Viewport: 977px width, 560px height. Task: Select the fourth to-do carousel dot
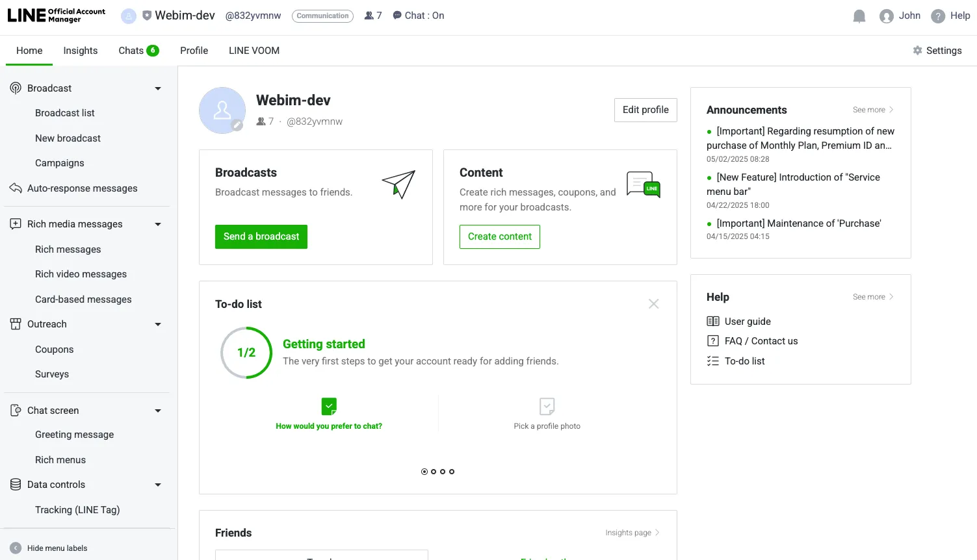point(452,472)
